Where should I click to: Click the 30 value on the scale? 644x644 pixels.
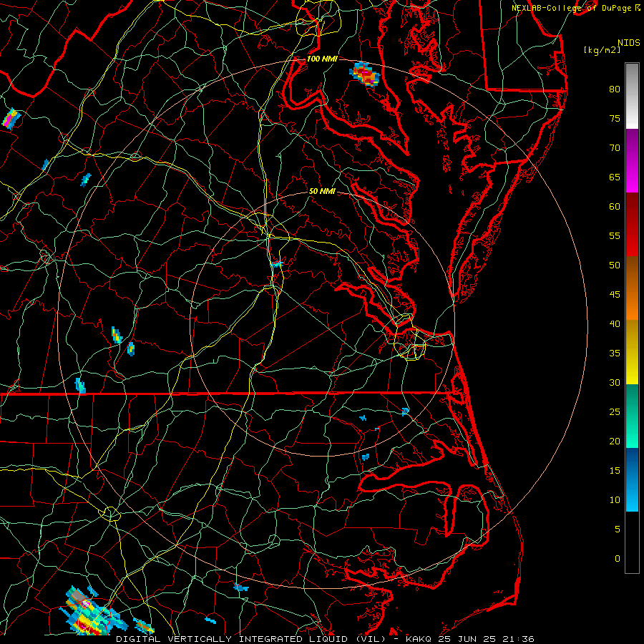615,382
